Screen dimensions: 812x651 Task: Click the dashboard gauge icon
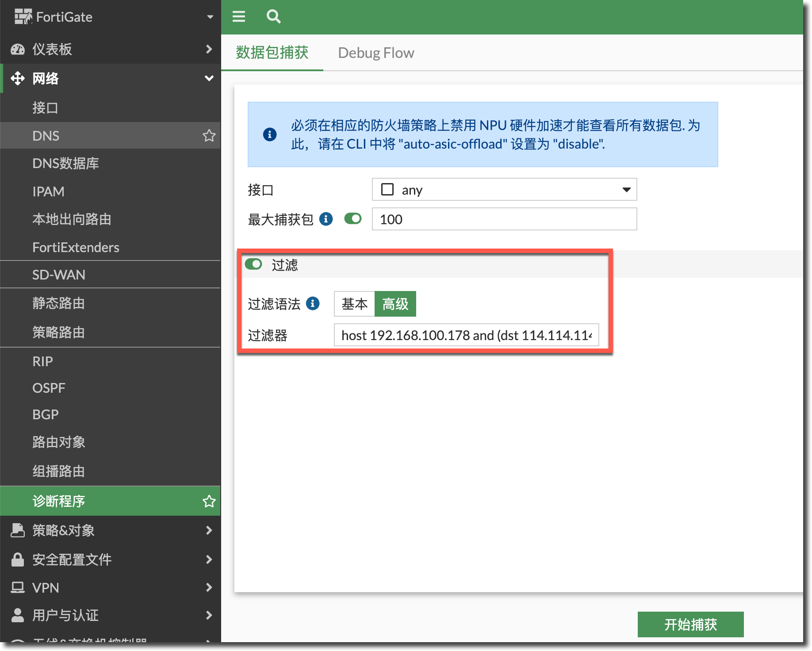pos(18,49)
